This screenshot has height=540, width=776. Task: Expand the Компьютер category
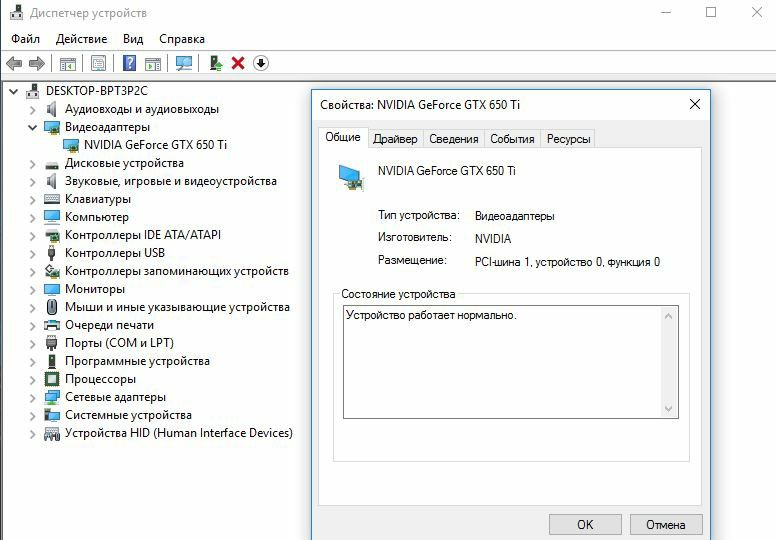(33, 218)
